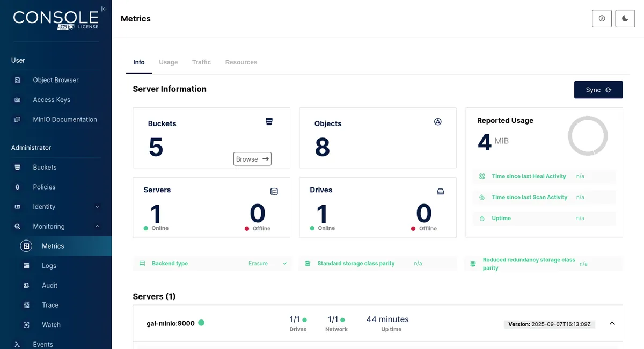Toggle dark mode with the moon icon
The image size is (644, 349).
(625, 18)
